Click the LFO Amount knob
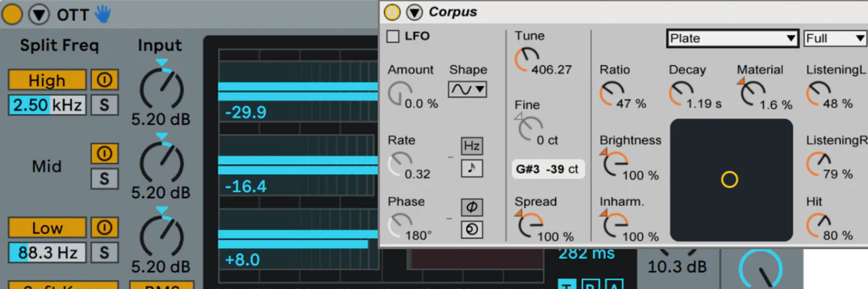 pyautogui.click(x=400, y=94)
